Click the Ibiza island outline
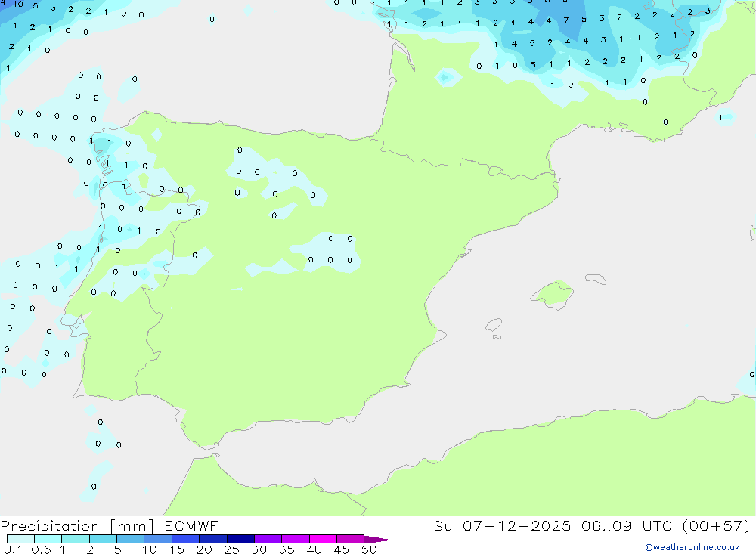The width and height of the screenshot is (756, 554). point(494,324)
